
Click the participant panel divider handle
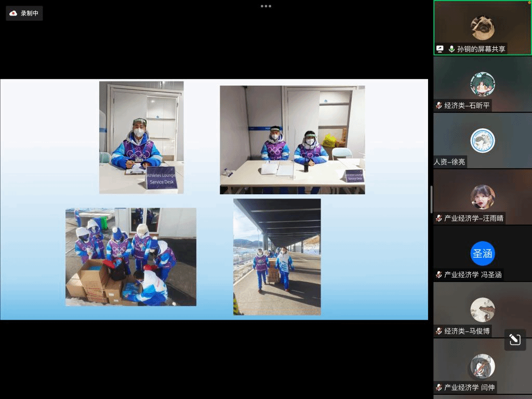(431, 199)
